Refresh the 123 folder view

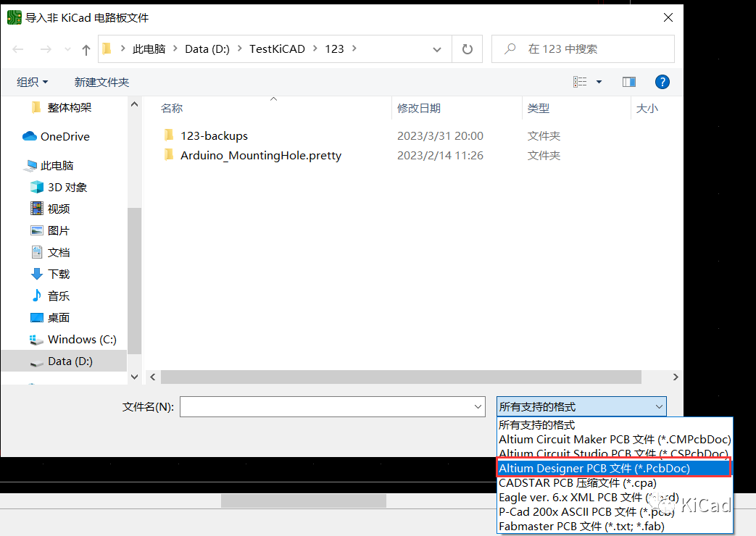coord(468,49)
